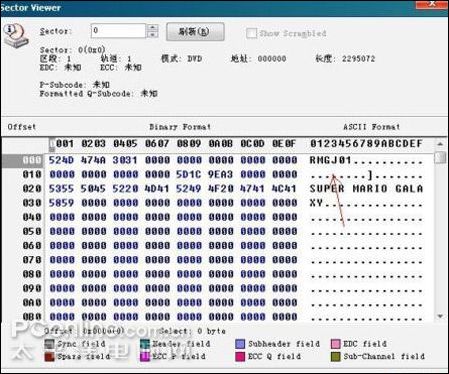Screen dimensions: 449x374
Task: Click the Select: 0 byte status text
Action: tap(193, 331)
